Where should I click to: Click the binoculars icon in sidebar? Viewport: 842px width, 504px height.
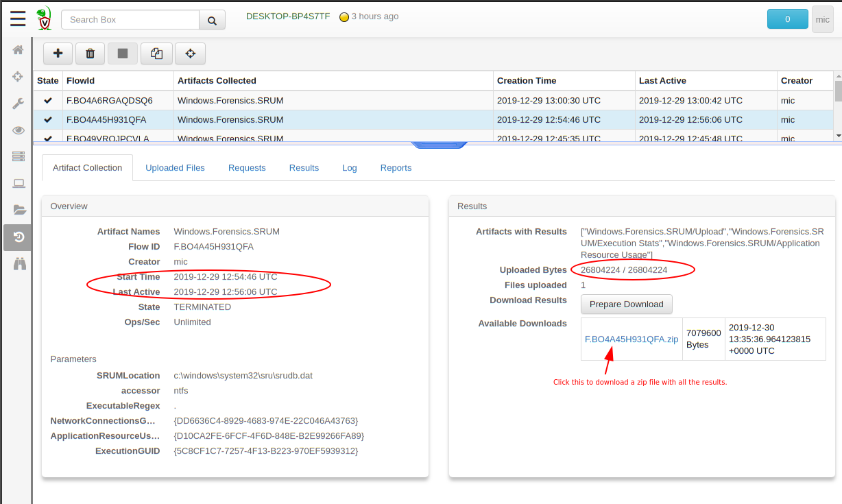click(x=19, y=263)
